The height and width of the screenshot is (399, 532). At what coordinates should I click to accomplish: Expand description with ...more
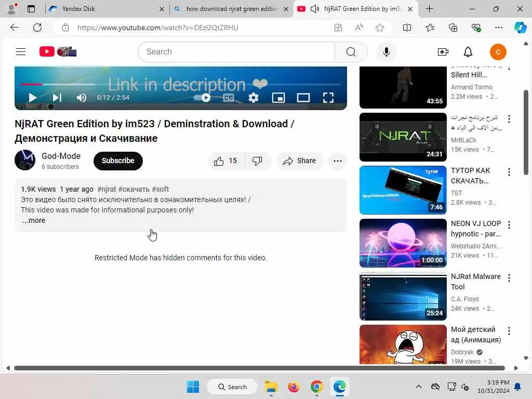coord(34,220)
